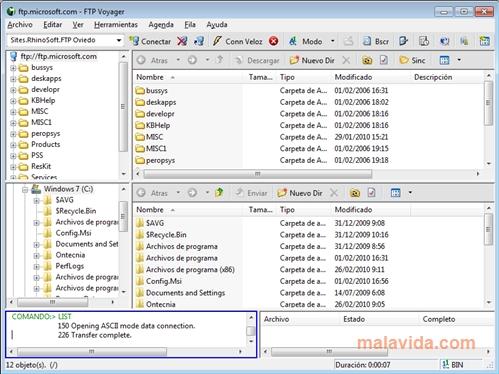Click the Sinc synchronize button
The image size is (499, 374).
click(x=412, y=60)
